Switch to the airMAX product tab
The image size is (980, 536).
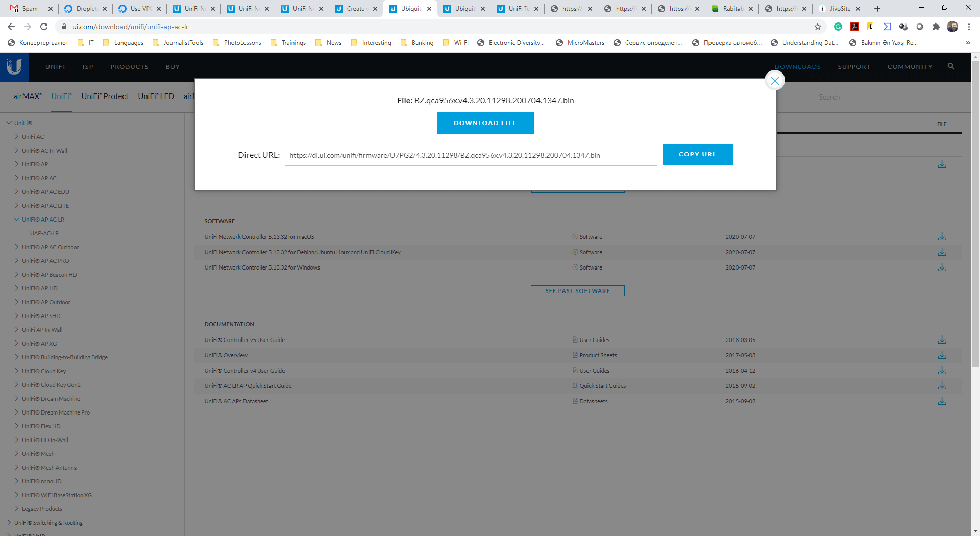click(28, 96)
